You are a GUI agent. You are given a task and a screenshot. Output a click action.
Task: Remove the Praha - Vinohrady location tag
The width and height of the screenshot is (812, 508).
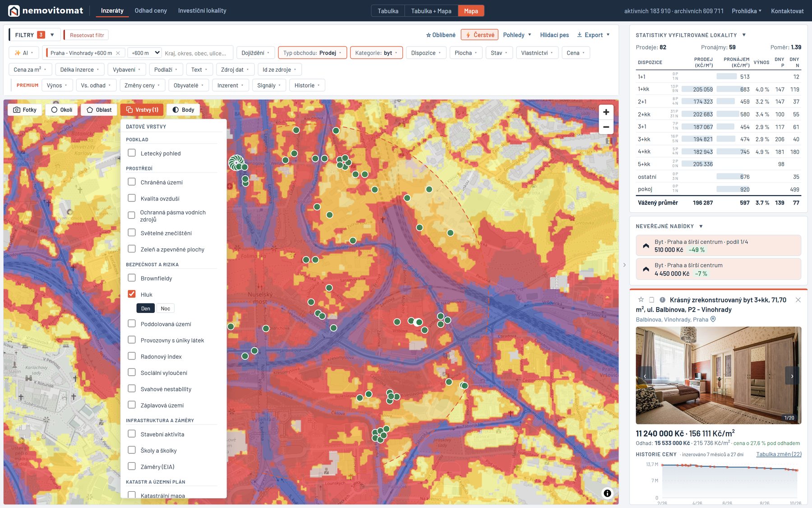click(x=118, y=53)
